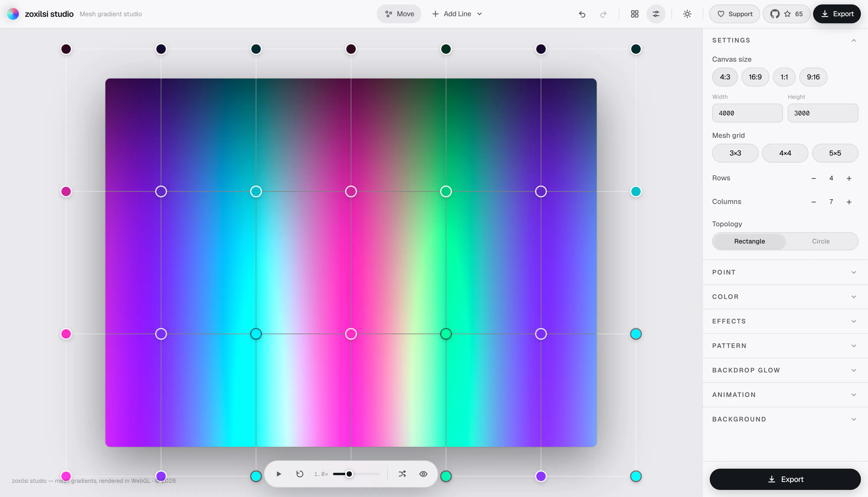
Task: Select the top-left dark maroon mesh point
Action: pos(66,49)
